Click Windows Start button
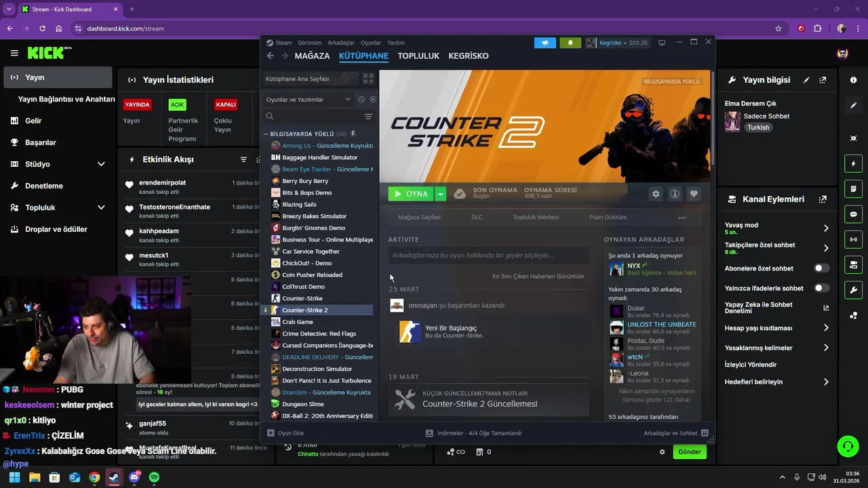Screen dimensions: 868x488 click(x=14, y=477)
